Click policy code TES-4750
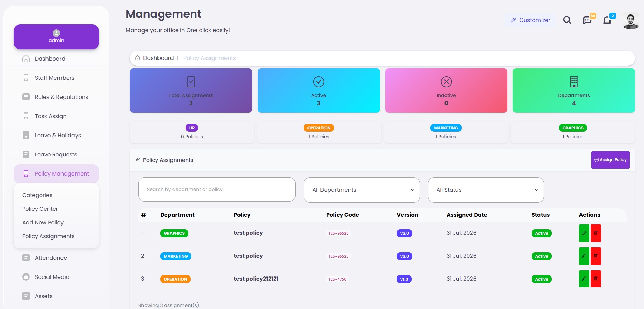644x309 pixels. pyautogui.click(x=337, y=279)
